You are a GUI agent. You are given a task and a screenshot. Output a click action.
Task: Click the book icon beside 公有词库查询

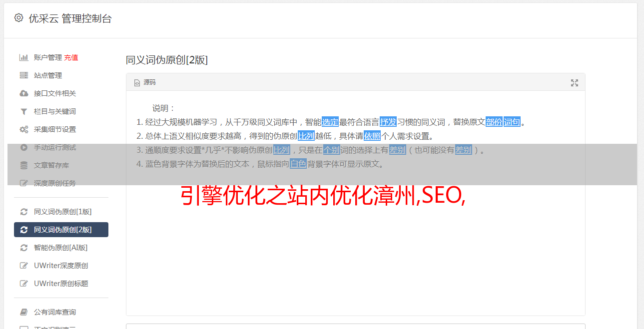23,312
